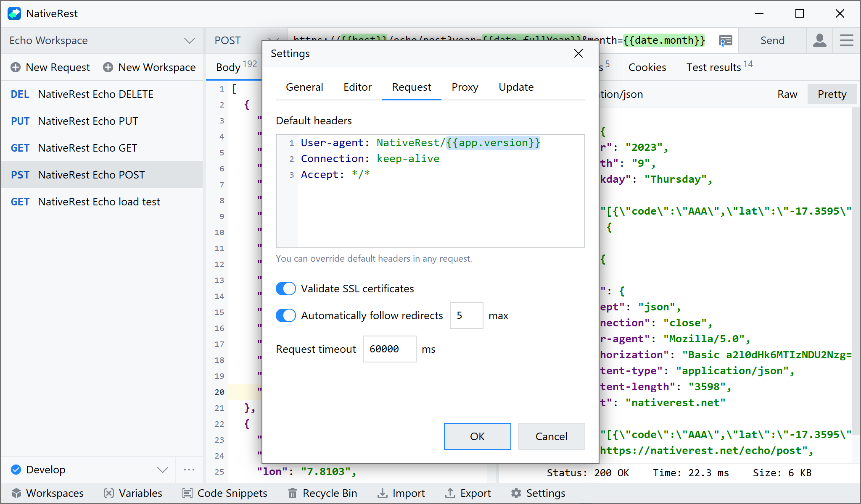Click the Workspaces label in bottom bar

point(55,493)
